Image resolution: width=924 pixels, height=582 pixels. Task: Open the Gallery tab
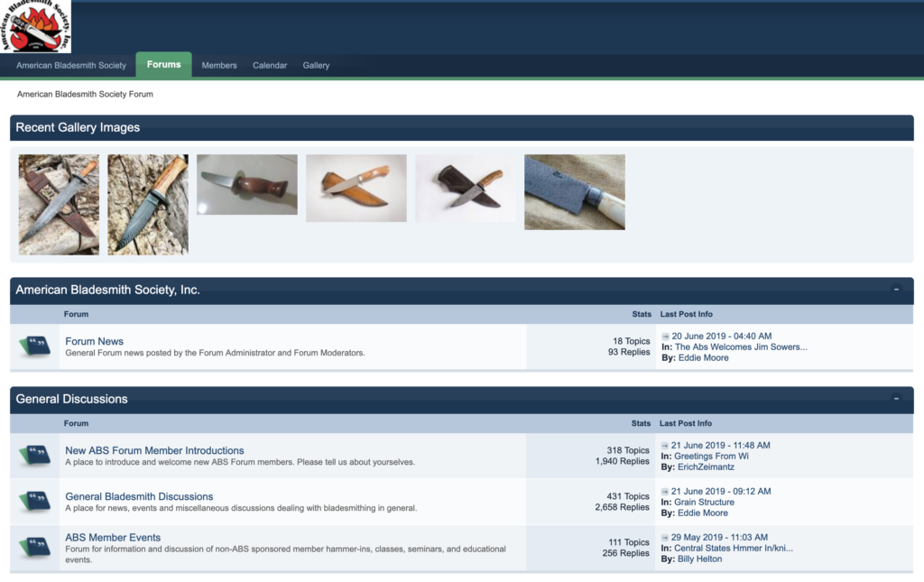[316, 65]
